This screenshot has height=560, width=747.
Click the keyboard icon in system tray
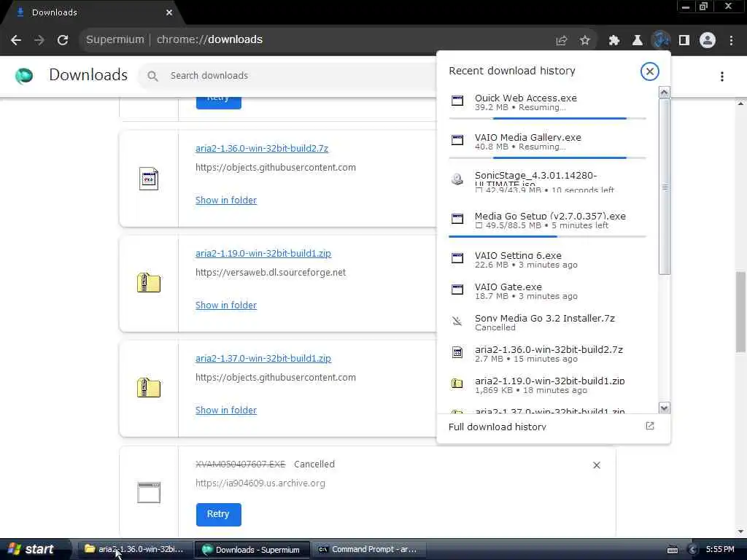point(673,550)
